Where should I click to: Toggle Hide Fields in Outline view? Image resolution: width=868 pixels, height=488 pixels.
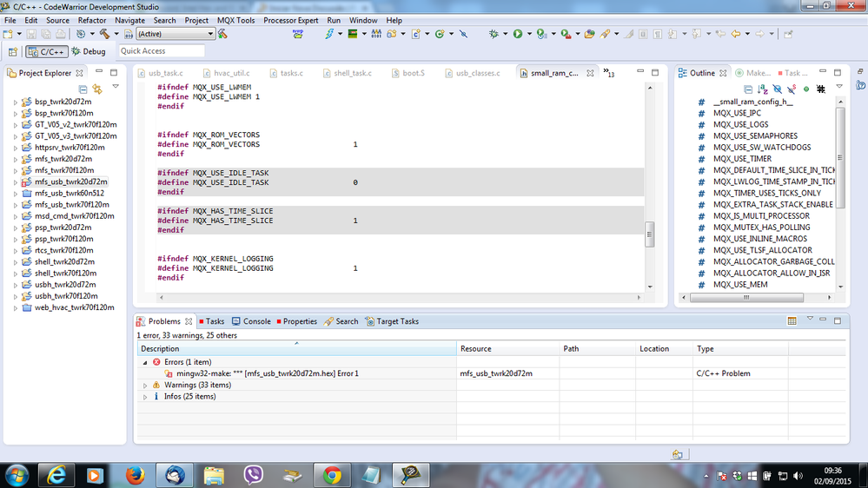click(x=778, y=89)
